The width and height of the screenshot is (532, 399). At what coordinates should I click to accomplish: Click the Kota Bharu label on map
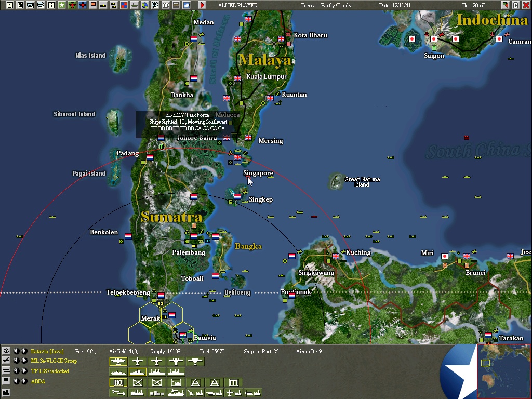(x=311, y=35)
